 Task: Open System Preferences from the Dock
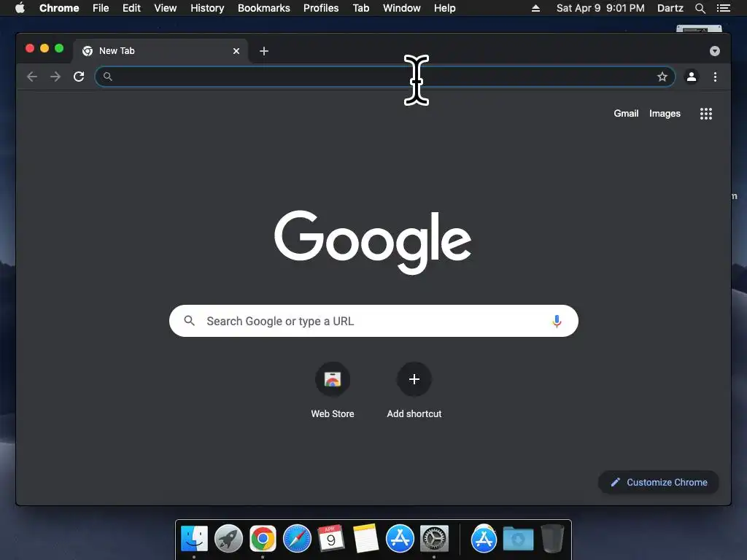[x=434, y=539]
